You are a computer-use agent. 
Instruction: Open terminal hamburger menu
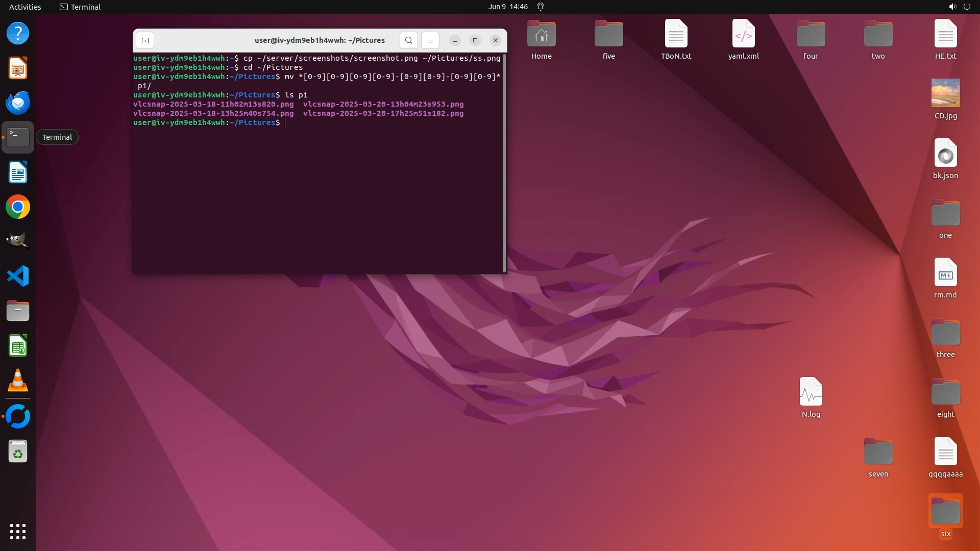(x=430, y=40)
